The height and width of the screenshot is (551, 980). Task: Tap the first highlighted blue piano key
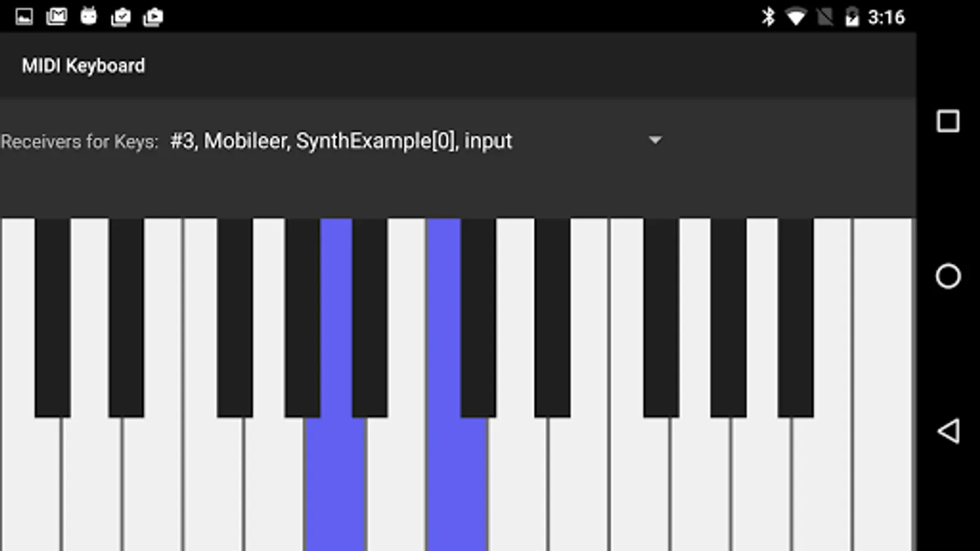pos(336,484)
